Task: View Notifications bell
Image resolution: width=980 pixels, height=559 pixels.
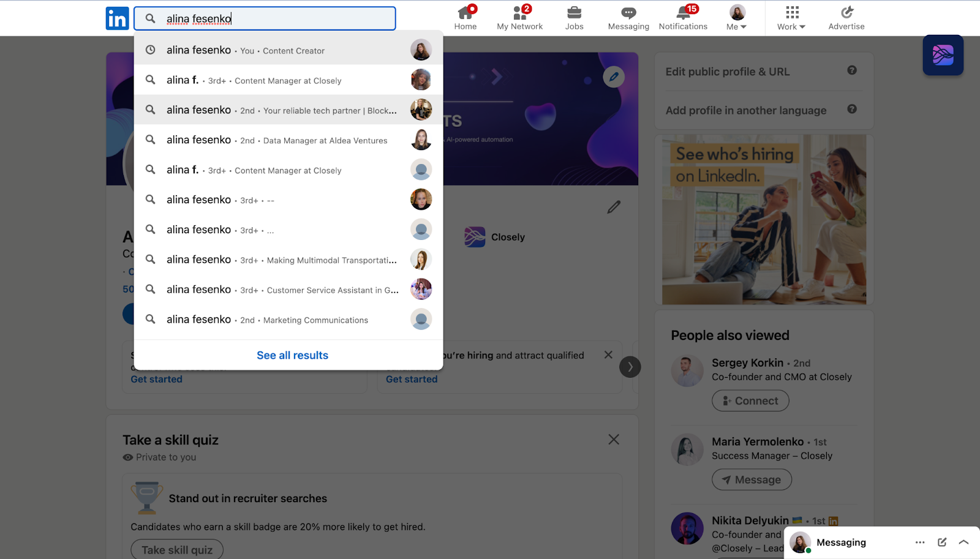Action: [683, 17]
